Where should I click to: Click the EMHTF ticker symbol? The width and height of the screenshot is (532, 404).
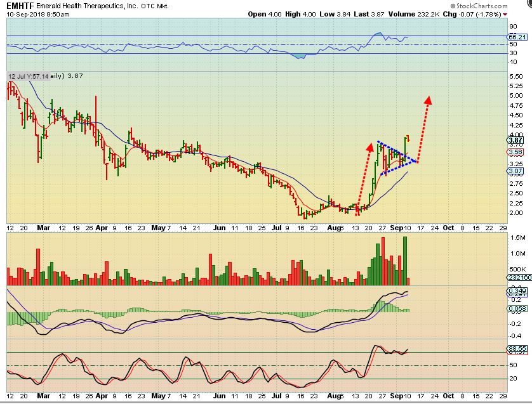point(20,6)
